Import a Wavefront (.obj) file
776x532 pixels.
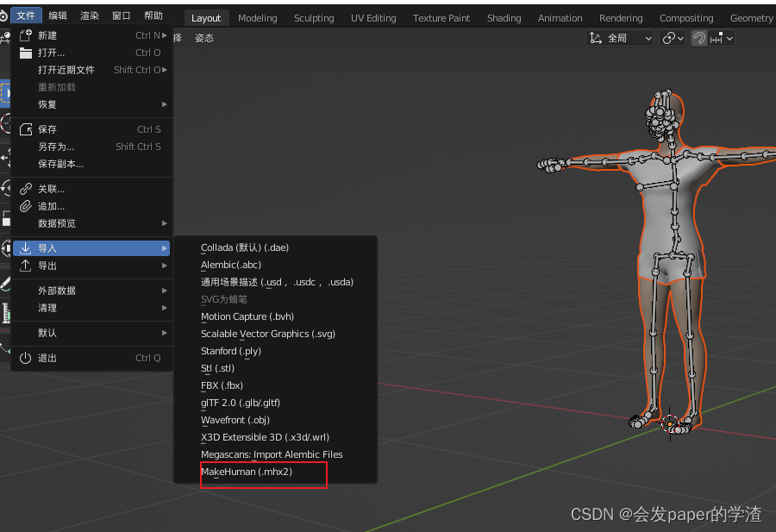tap(275, 420)
